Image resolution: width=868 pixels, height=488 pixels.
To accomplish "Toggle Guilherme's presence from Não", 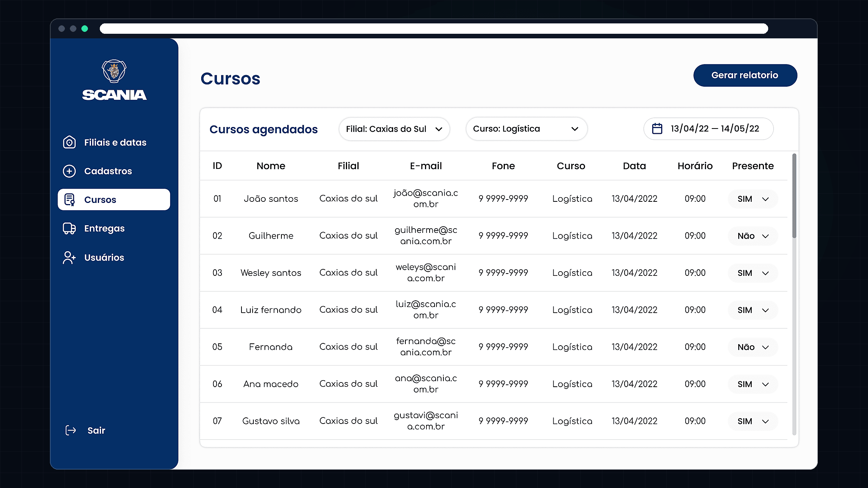I will (753, 236).
